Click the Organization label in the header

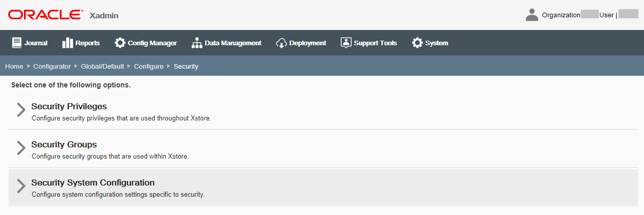[561, 15]
